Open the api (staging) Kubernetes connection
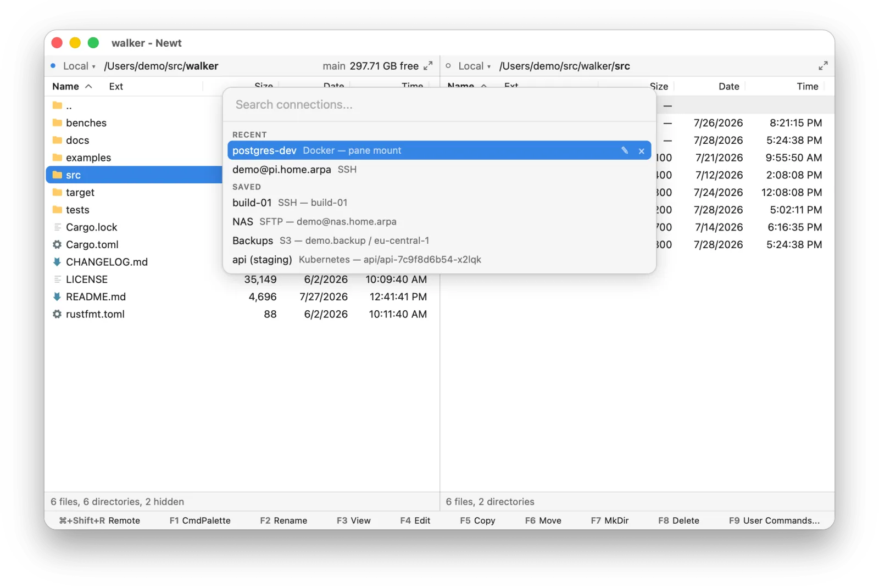The height and width of the screenshot is (588, 879). pyautogui.click(x=439, y=260)
